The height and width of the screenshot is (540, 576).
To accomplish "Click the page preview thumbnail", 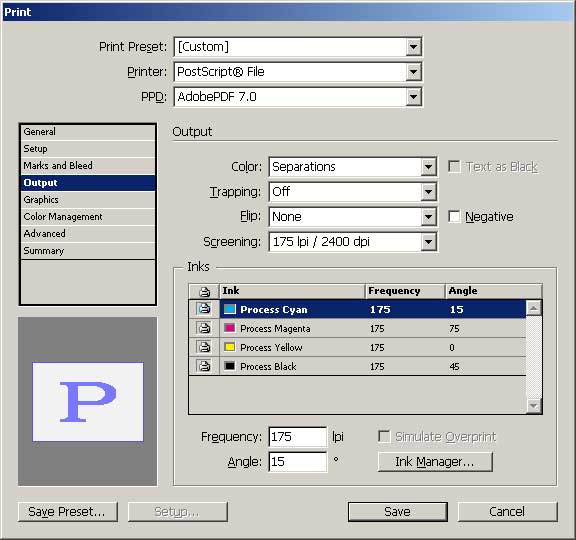I will click(88, 402).
